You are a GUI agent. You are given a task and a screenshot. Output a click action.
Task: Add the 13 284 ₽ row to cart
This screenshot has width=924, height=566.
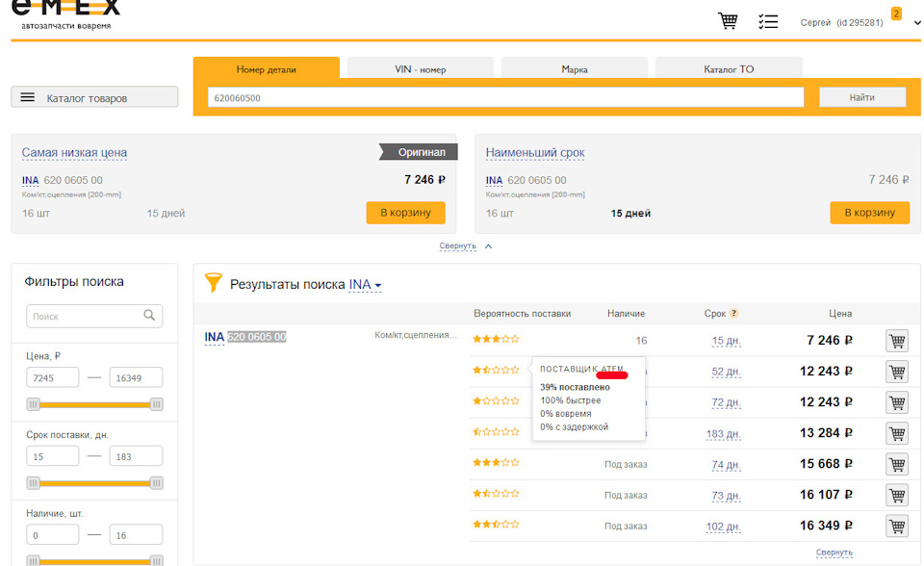pos(896,433)
